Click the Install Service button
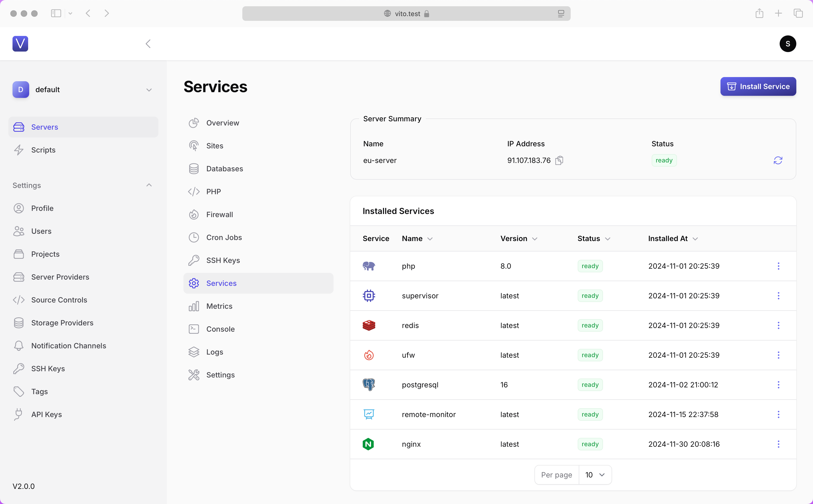The height and width of the screenshot is (504, 813). (758, 86)
